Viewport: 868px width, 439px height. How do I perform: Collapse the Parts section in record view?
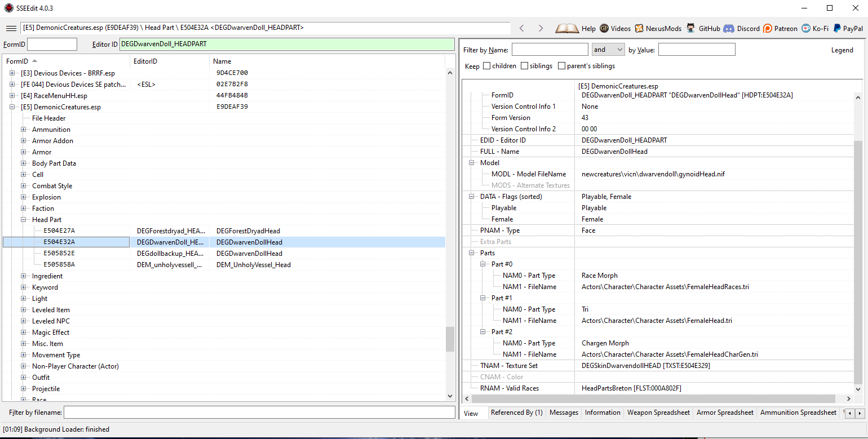tap(472, 253)
